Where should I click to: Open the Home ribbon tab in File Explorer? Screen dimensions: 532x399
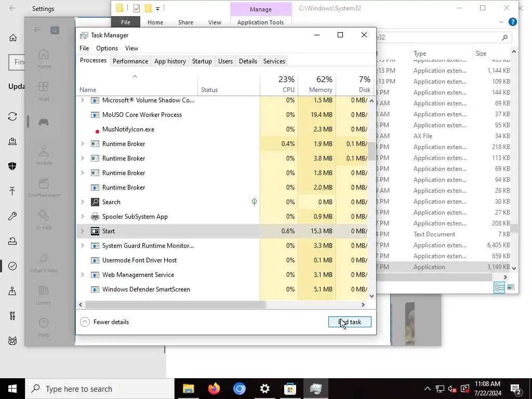(x=155, y=22)
